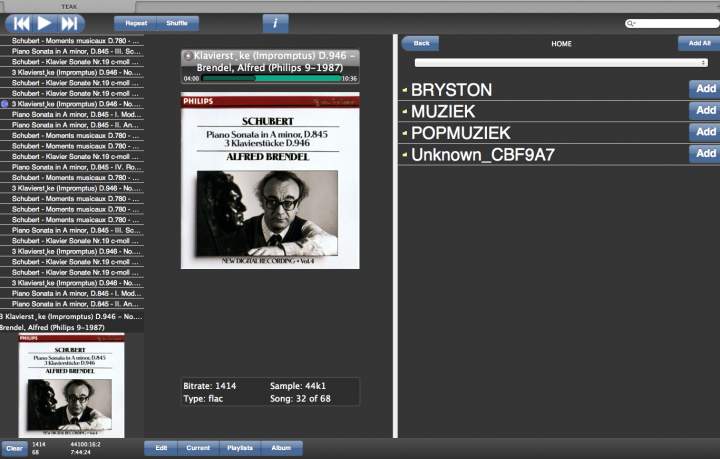Add POPMUZIEK folder to the playlist

[x=705, y=132]
